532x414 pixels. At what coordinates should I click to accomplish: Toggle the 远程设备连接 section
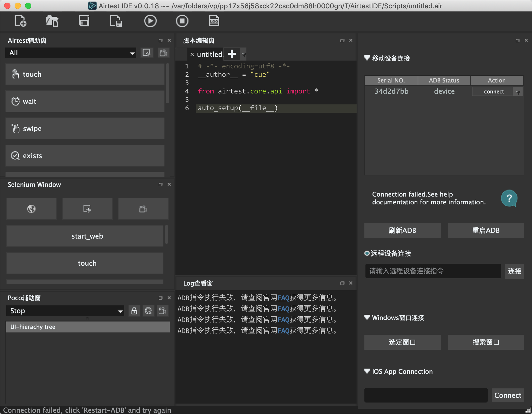tap(367, 253)
